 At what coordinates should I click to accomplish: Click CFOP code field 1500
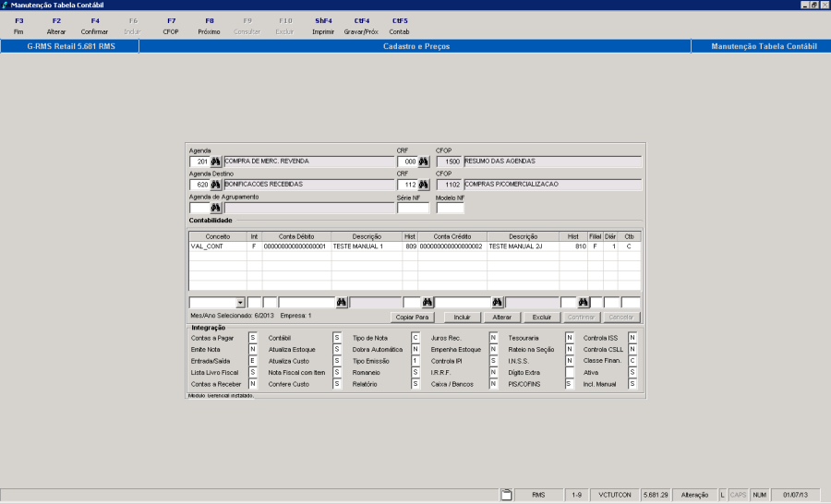(x=450, y=162)
